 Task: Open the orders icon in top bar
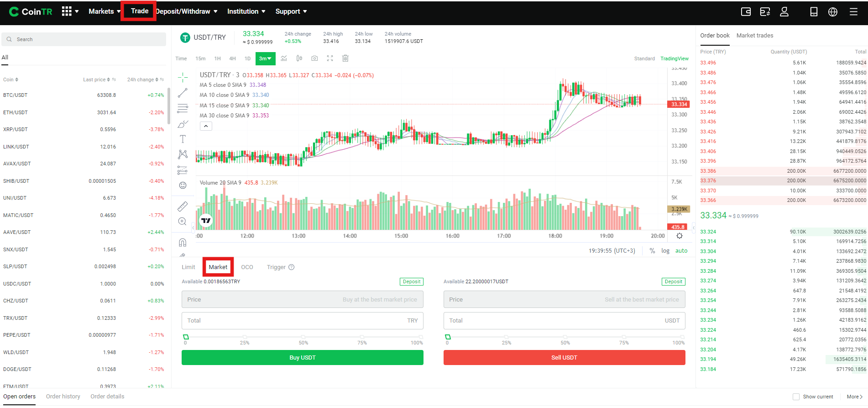pos(765,12)
